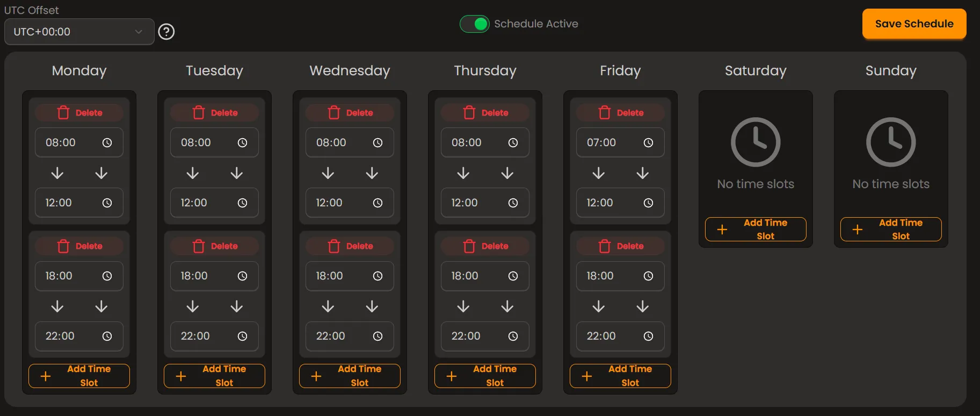980x416 pixels.
Task: Click the clock icon next to Wednesday's 22:00 end time
Action: [x=378, y=336]
